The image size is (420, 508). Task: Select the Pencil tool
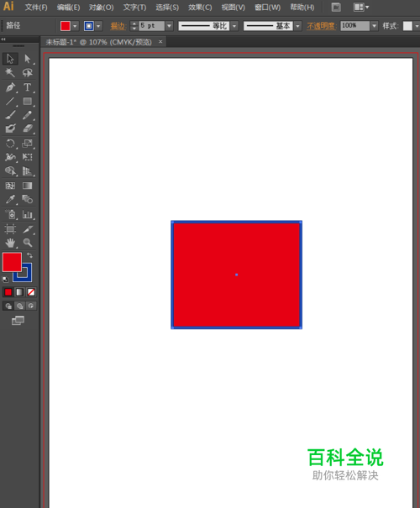pyautogui.click(x=27, y=115)
